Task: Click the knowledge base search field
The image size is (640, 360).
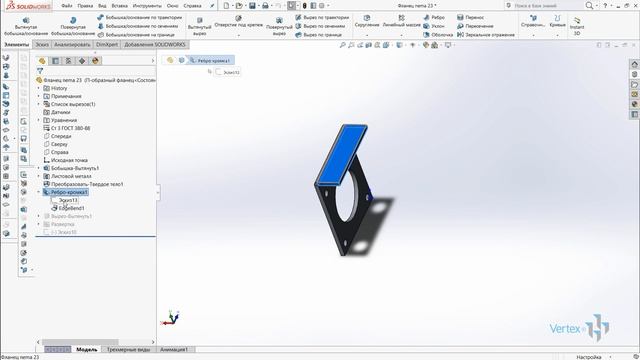Action: click(x=543, y=6)
